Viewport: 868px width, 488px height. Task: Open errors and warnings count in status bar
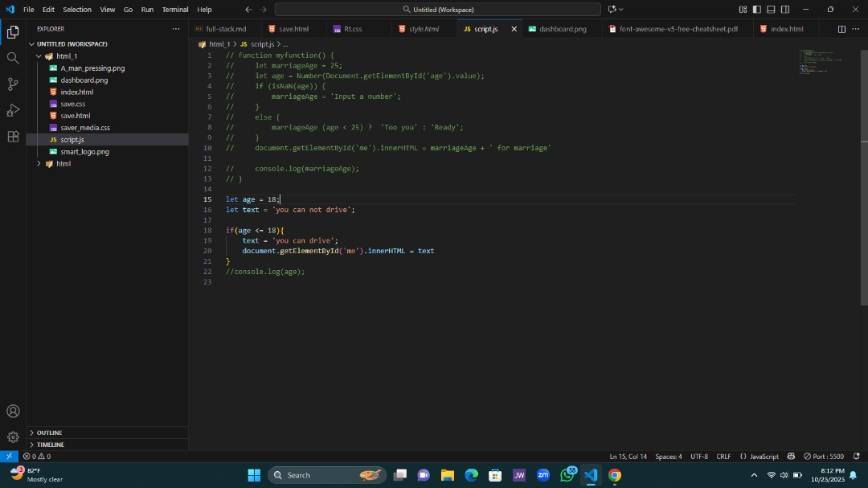click(36, 457)
